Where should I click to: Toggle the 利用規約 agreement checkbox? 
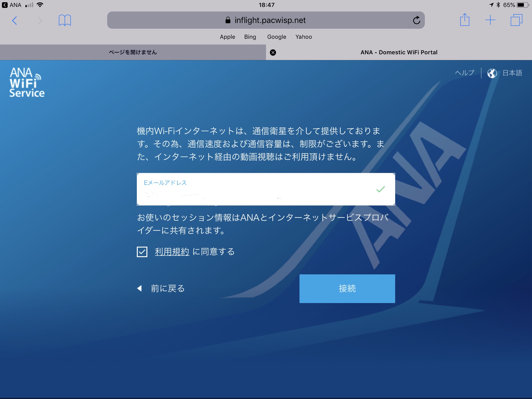coord(142,252)
